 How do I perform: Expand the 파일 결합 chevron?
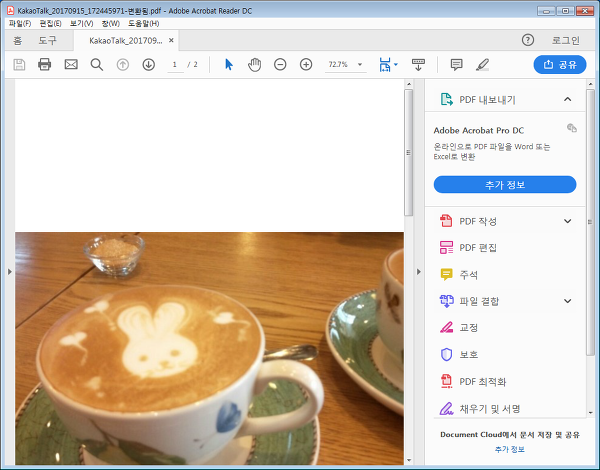click(567, 301)
